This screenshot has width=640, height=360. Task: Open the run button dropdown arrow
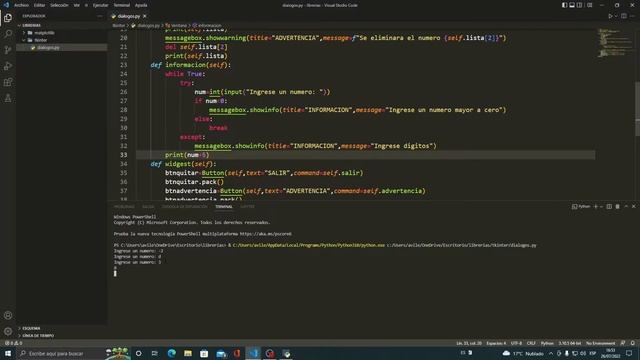[x=616, y=16]
